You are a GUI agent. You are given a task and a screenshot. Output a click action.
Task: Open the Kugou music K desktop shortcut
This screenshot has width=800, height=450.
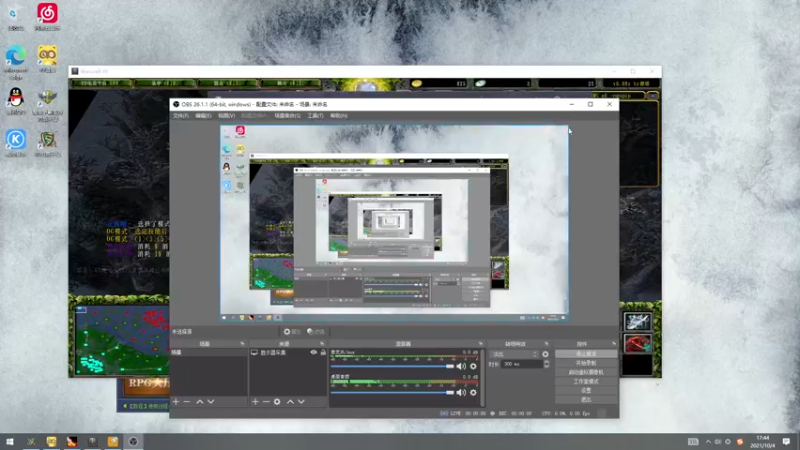16,143
